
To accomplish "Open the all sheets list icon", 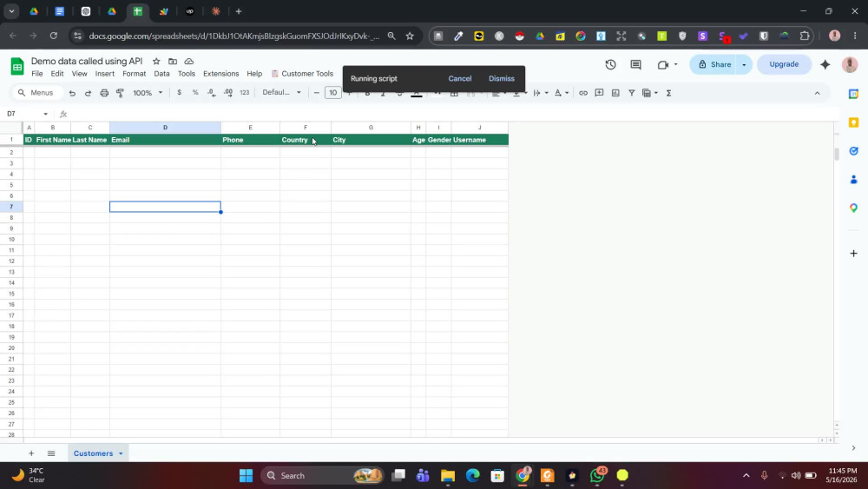I will click(x=51, y=453).
